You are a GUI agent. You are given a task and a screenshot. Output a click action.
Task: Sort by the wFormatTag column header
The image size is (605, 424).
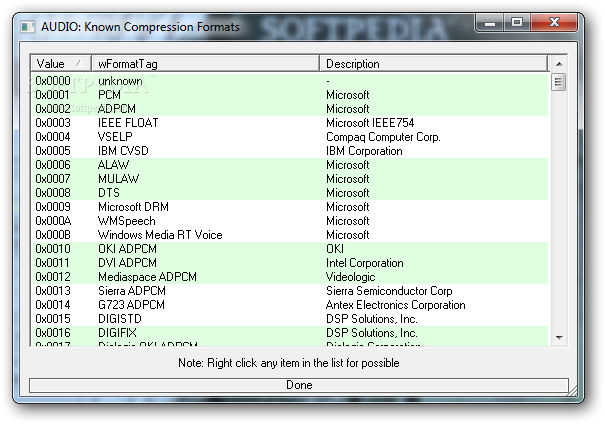pyautogui.click(x=205, y=64)
